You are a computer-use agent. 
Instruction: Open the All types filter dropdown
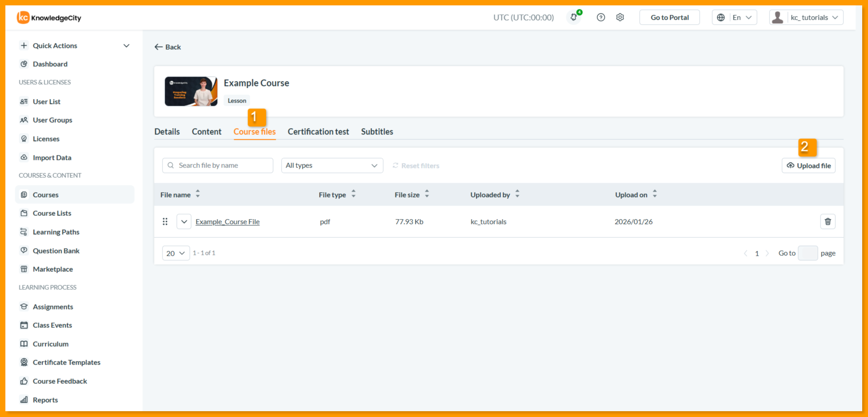(x=332, y=165)
